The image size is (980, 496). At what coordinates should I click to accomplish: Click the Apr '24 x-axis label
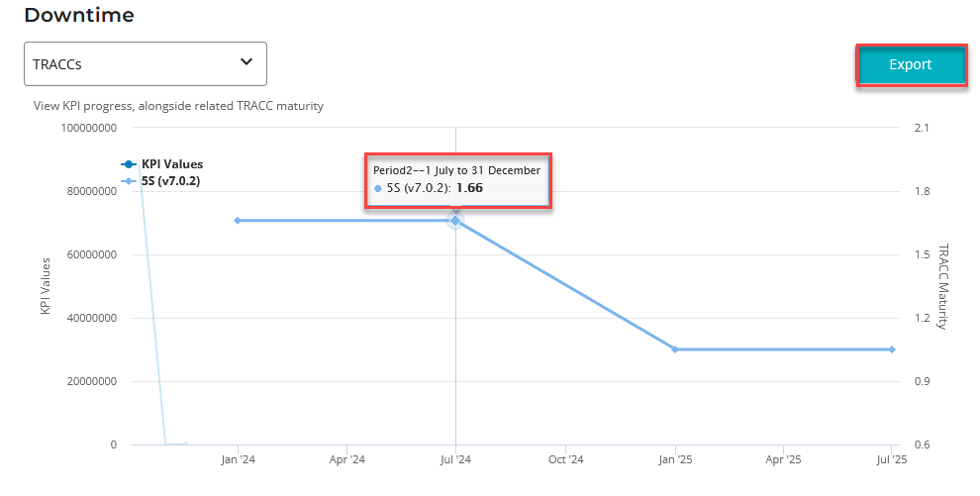point(346,460)
